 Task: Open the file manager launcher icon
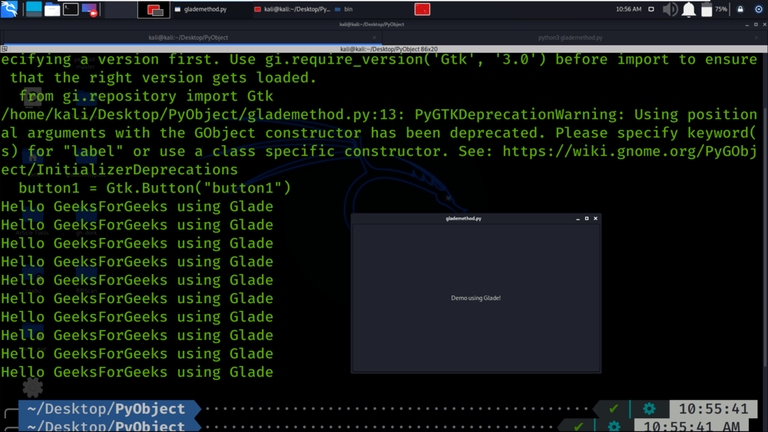(52, 9)
